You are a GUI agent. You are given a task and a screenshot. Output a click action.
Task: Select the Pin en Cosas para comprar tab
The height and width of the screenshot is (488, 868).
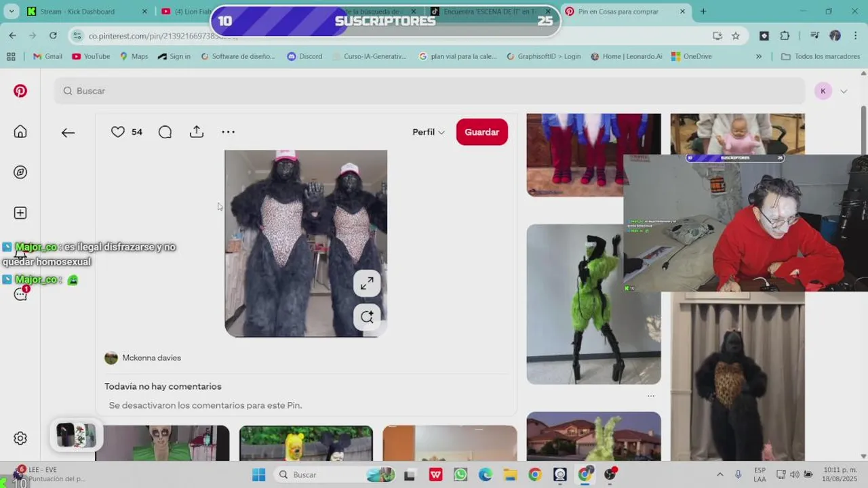(x=617, y=12)
